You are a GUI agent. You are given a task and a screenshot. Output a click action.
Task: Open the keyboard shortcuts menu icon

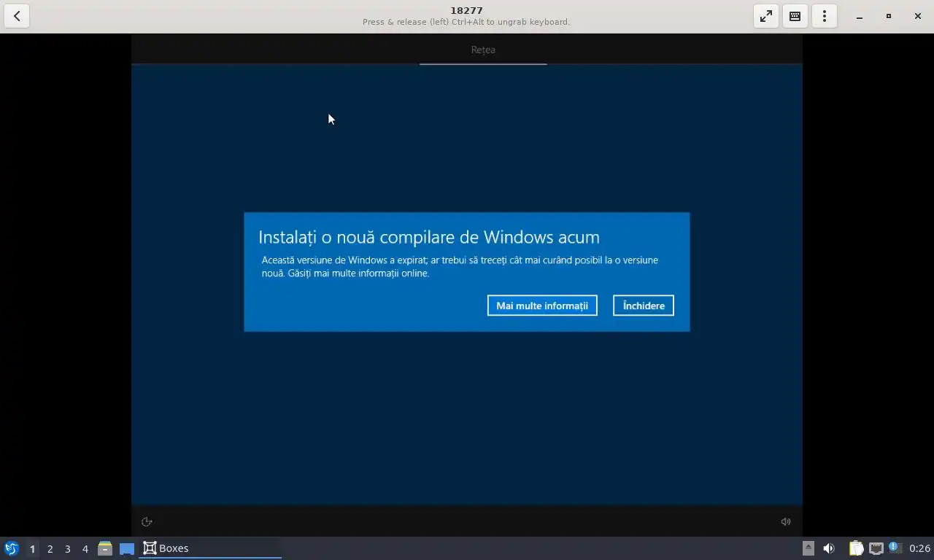pyautogui.click(x=795, y=16)
